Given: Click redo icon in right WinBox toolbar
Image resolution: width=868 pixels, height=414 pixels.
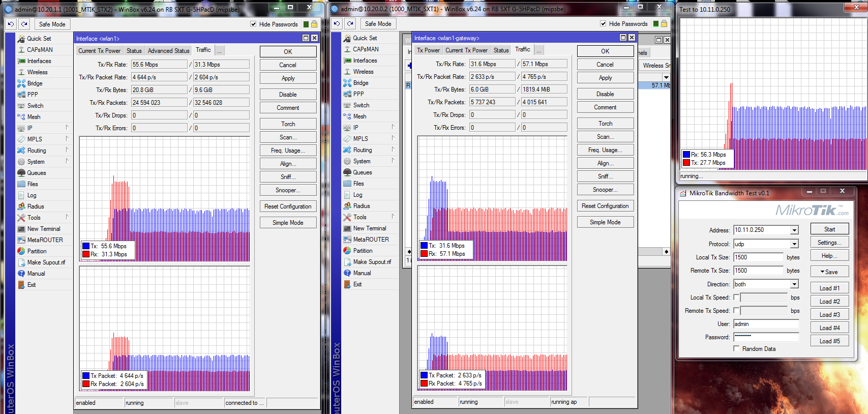Looking at the screenshot, I should (x=350, y=23).
